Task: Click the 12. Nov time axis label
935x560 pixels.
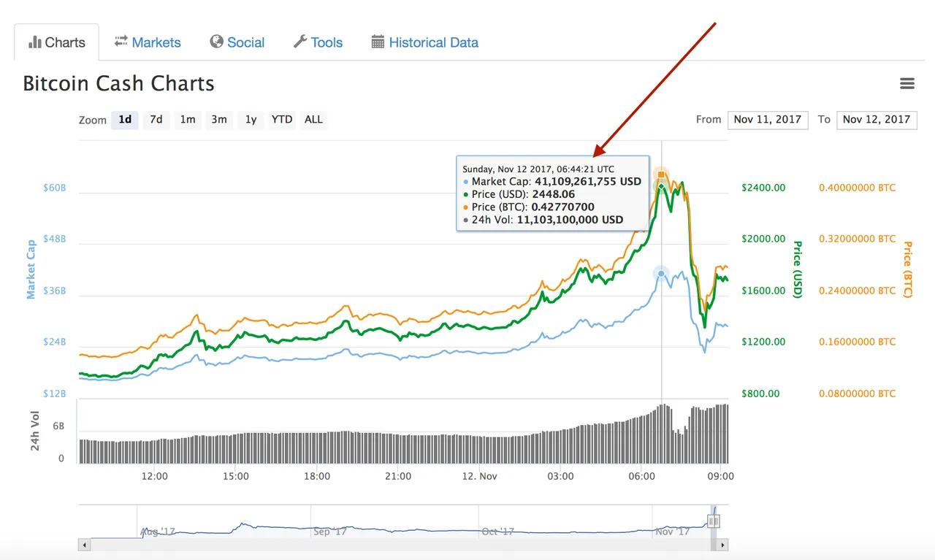Action: coord(479,476)
